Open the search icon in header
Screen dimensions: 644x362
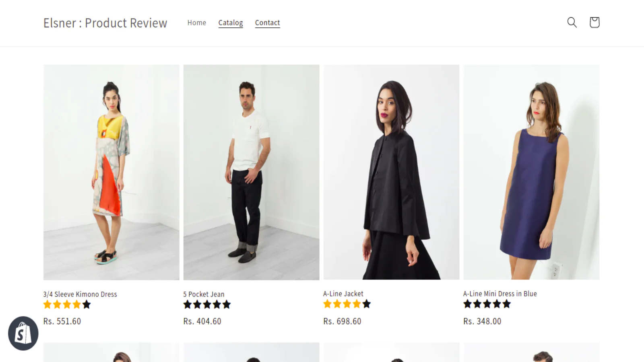click(x=572, y=23)
